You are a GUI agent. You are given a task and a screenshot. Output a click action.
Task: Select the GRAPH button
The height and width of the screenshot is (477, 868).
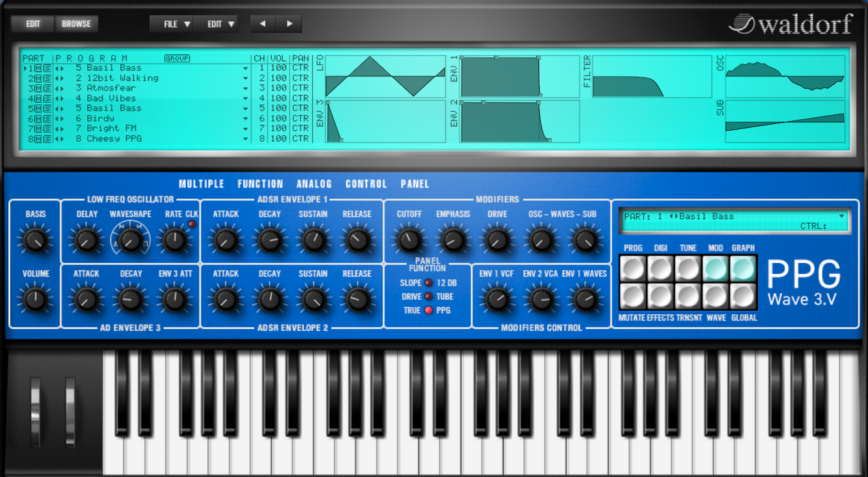(743, 268)
